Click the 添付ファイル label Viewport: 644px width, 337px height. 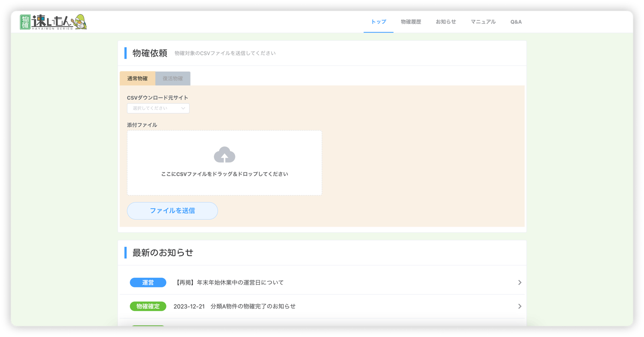142,125
